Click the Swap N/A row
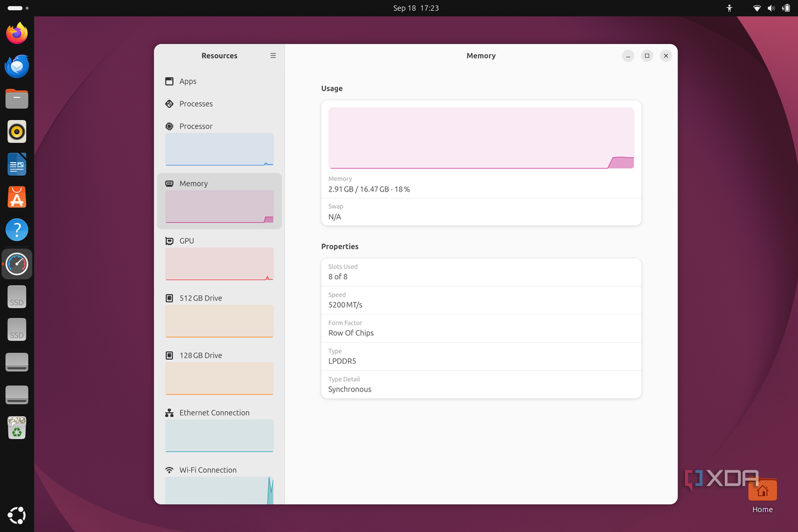Screen dimensions: 798x532 [481, 212]
